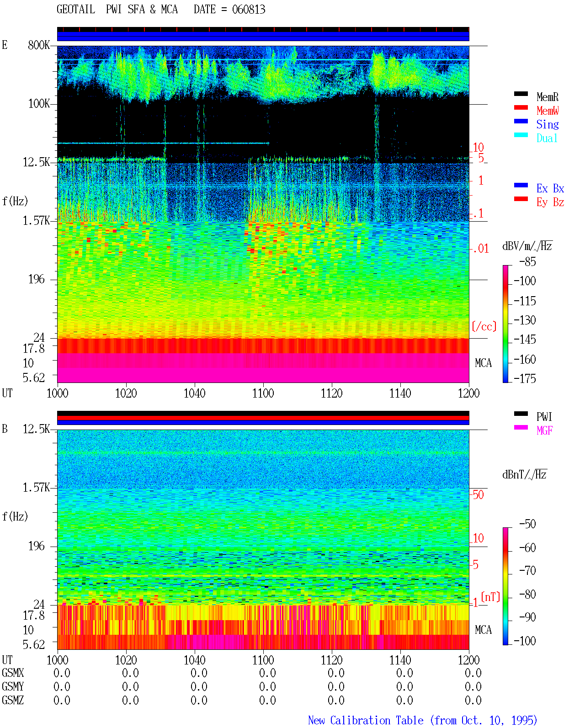585x728 pixels.
Task: Click the dBV/m/√Hz unit label
Action: [527, 246]
